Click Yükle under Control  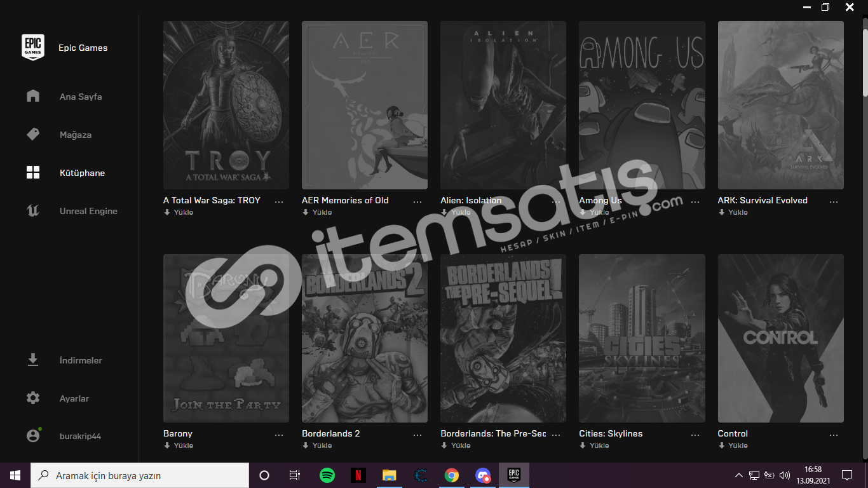[738, 445]
